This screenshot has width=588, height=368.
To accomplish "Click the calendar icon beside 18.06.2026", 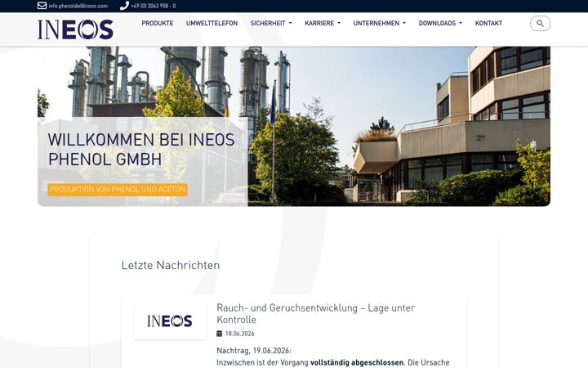I will (220, 334).
